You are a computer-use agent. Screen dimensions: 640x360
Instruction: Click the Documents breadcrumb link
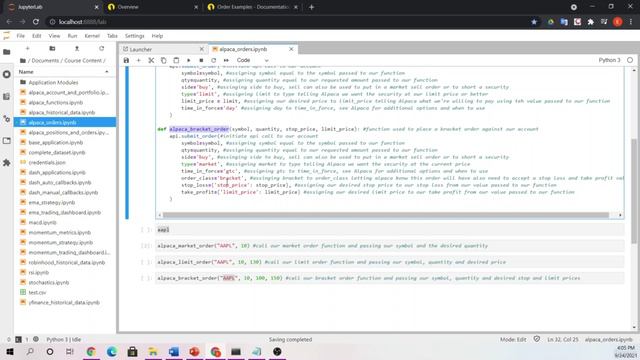[x=45, y=60]
